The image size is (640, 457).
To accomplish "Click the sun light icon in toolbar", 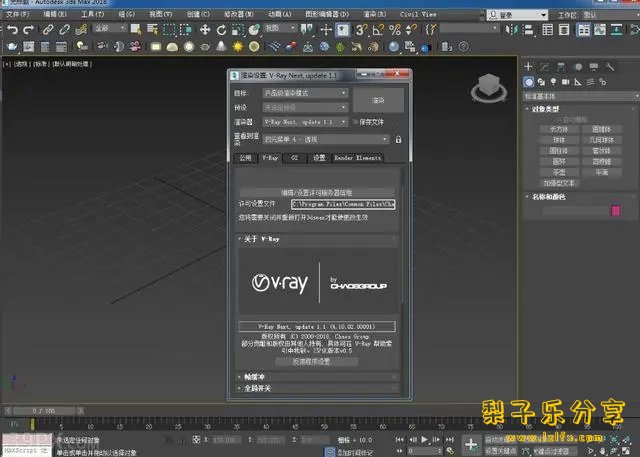I will coord(238,47).
